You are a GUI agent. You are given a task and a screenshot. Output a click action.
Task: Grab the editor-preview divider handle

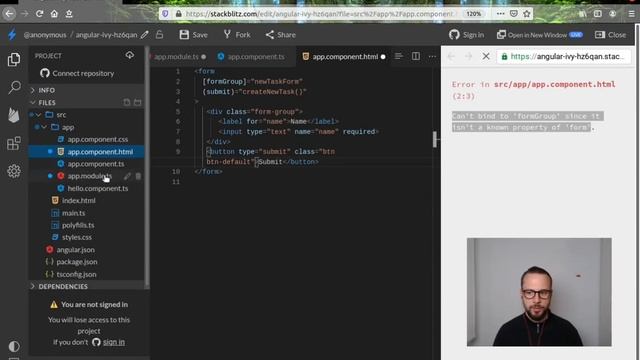coord(436,140)
